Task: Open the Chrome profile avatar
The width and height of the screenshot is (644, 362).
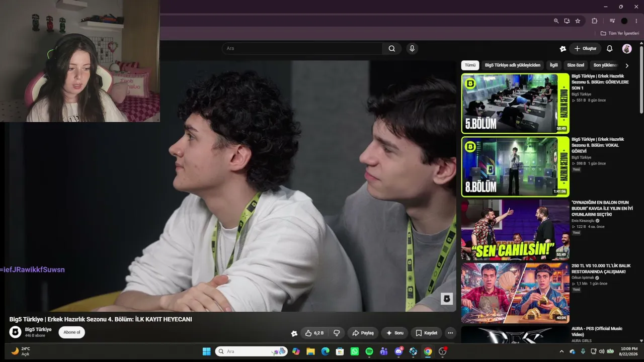Action: [624, 21]
